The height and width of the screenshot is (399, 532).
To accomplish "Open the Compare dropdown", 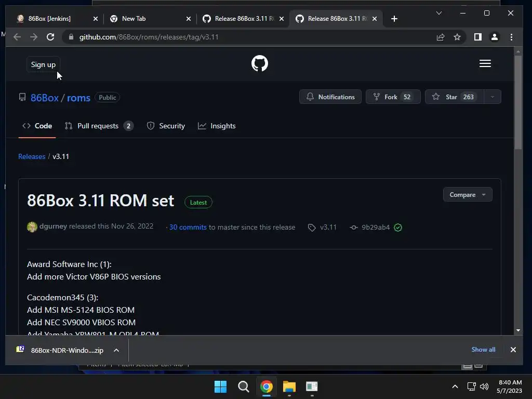I will [x=468, y=195].
